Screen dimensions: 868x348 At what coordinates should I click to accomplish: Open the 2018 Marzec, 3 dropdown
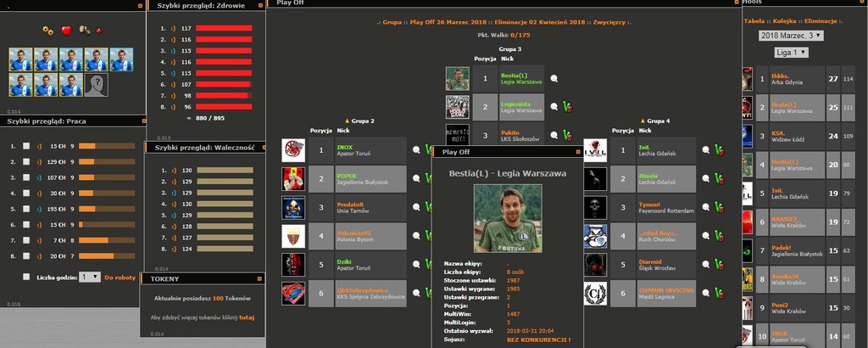point(791,36)
